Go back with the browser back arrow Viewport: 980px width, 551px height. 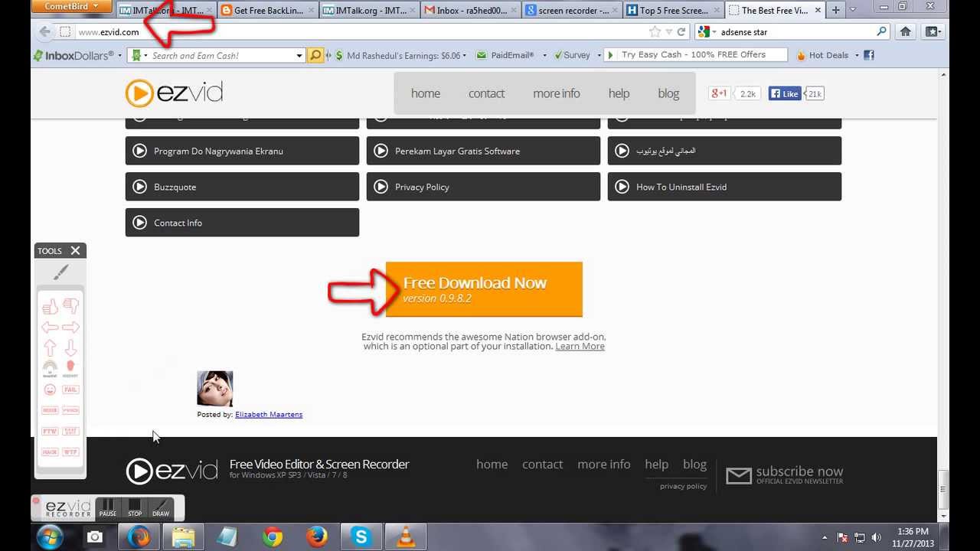[x=44, y=31]
